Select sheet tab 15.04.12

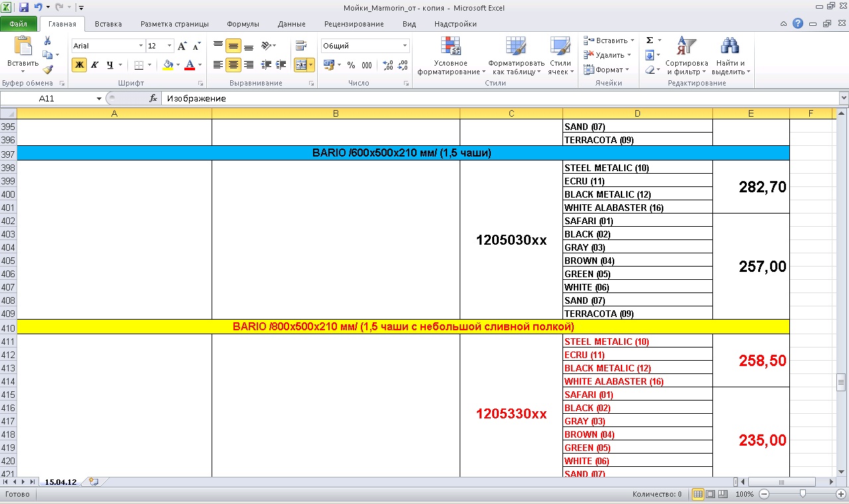(x=61, y=482)
